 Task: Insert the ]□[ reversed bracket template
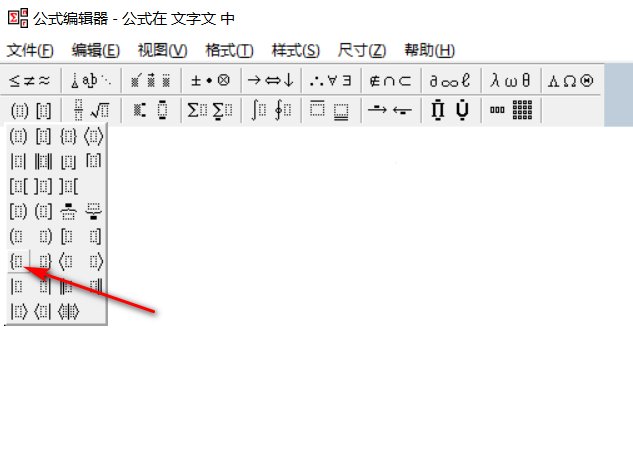coord(68,187)
